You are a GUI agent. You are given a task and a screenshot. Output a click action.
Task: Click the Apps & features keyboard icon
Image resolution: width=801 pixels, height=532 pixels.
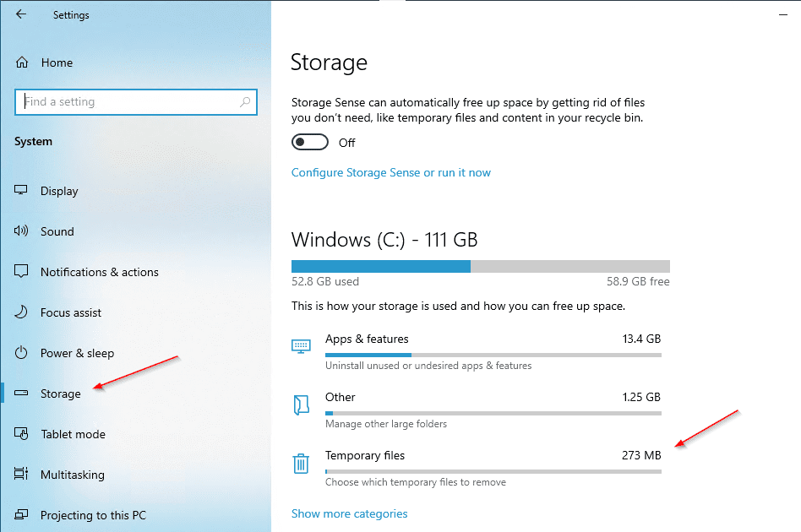click(x=301, y=345)
